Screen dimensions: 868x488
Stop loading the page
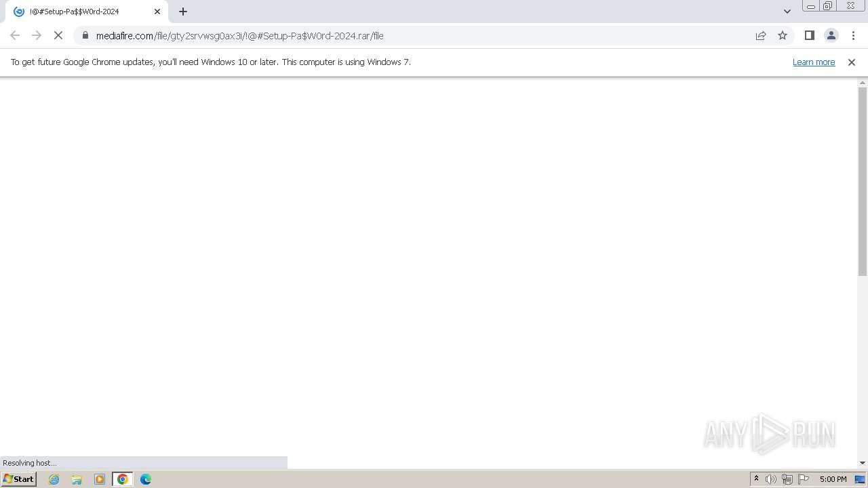(58, 35)
